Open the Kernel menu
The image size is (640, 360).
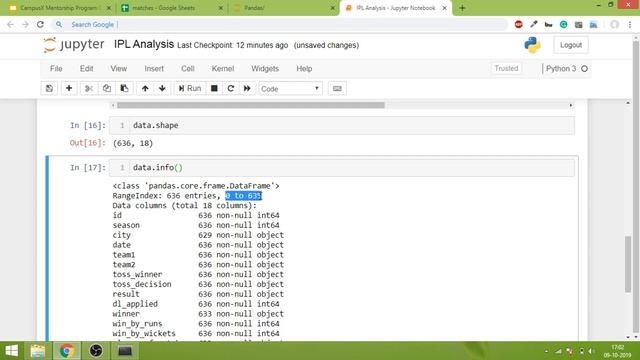pyautogui.click(x=223, y=69)
